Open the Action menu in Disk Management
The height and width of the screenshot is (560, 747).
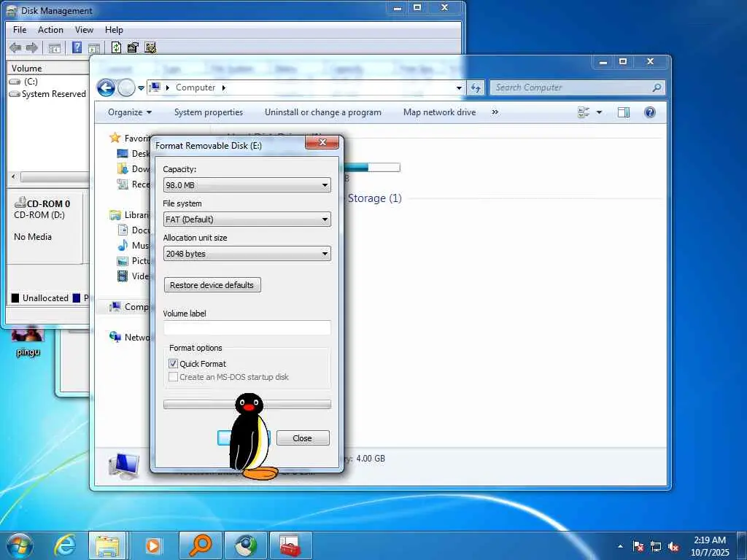(x=50, y=30)
